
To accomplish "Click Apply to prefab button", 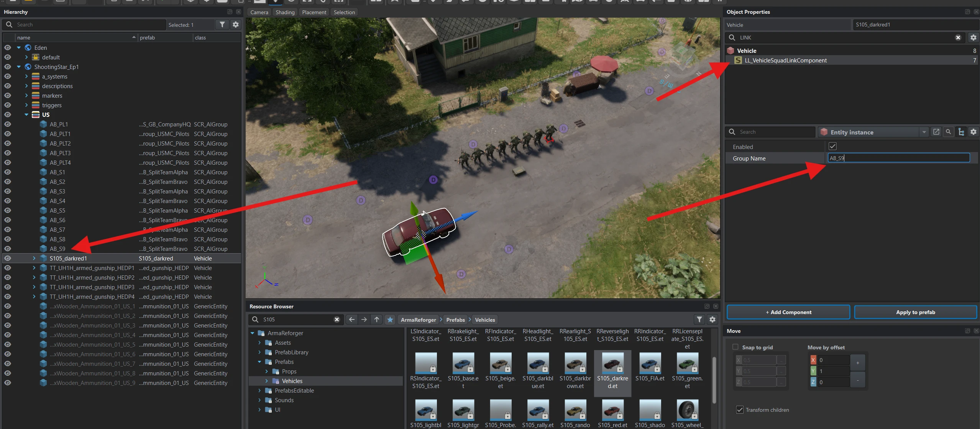I will coord(915,312).
